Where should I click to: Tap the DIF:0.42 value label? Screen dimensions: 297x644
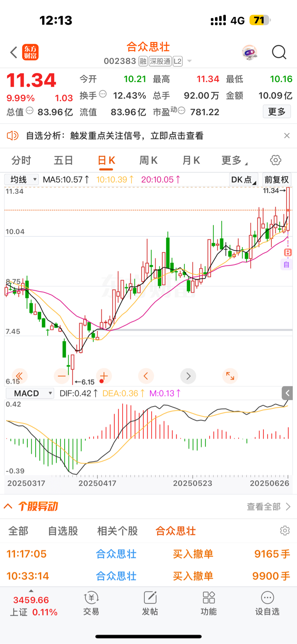click(x=79, y=393)
